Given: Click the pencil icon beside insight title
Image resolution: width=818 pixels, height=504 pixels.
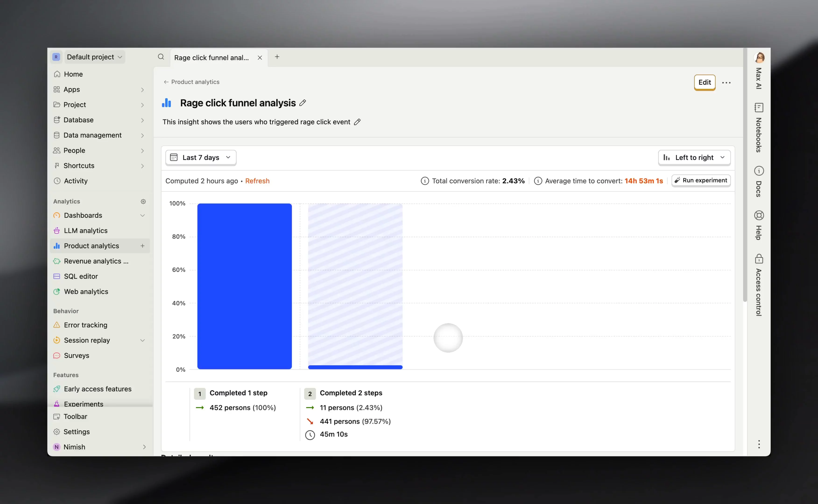Looking at the screenshot, I should click(x=303, y=103).
